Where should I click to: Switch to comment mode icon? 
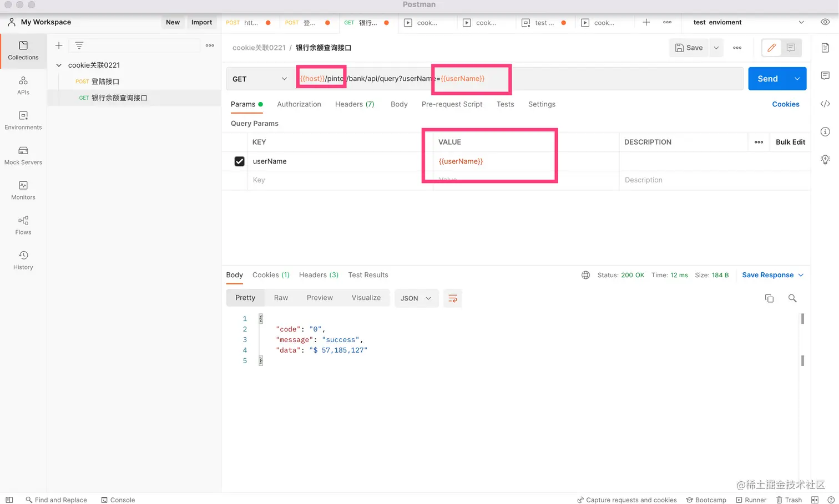click(x=791, y=48)
